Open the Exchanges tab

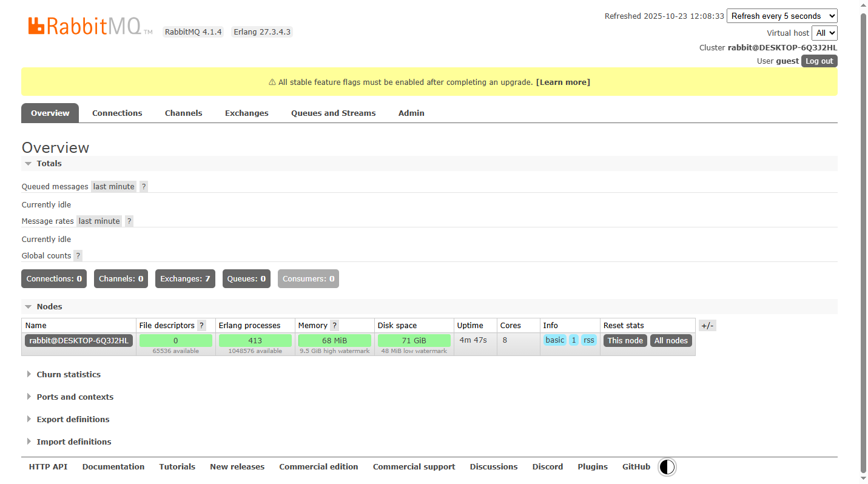[246, 113]
